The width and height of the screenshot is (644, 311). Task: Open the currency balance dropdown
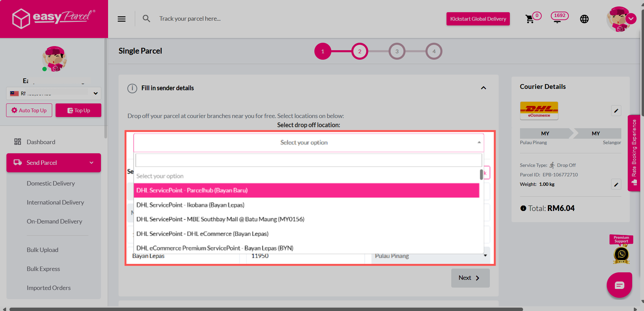[54, 93]
